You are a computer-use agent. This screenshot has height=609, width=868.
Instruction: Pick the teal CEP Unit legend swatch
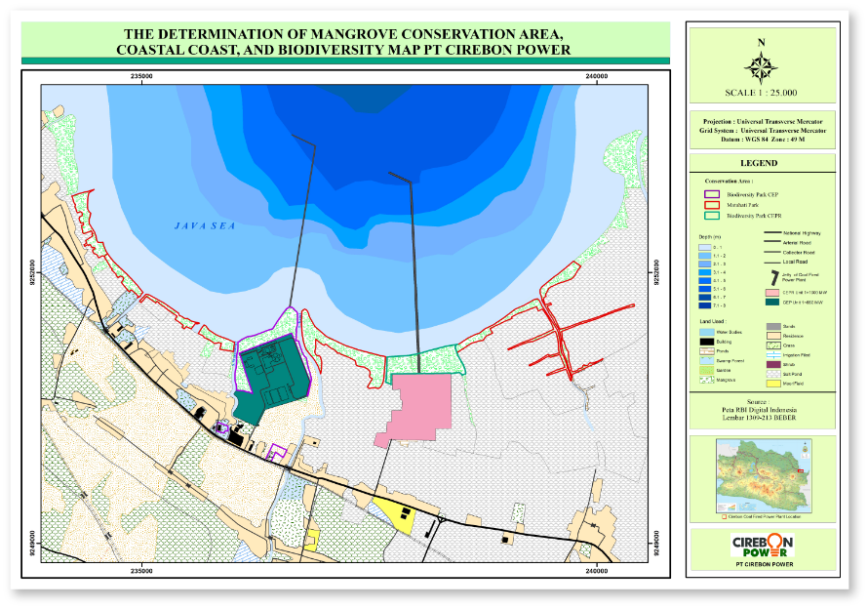coord(772,302)
